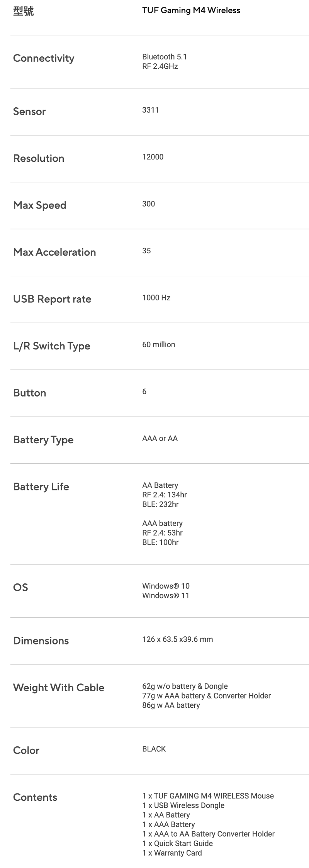309x868 pixels.
Task: Click the Max Speed label
Action: 40,205
